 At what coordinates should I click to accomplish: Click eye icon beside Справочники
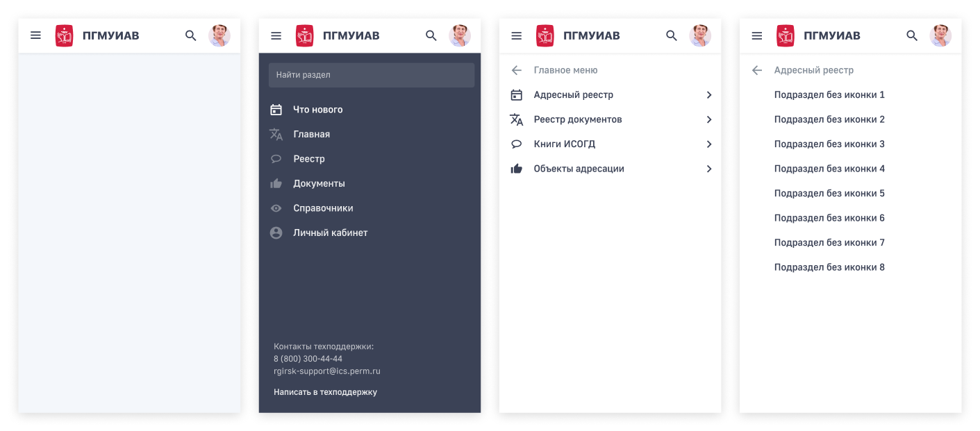276,208
